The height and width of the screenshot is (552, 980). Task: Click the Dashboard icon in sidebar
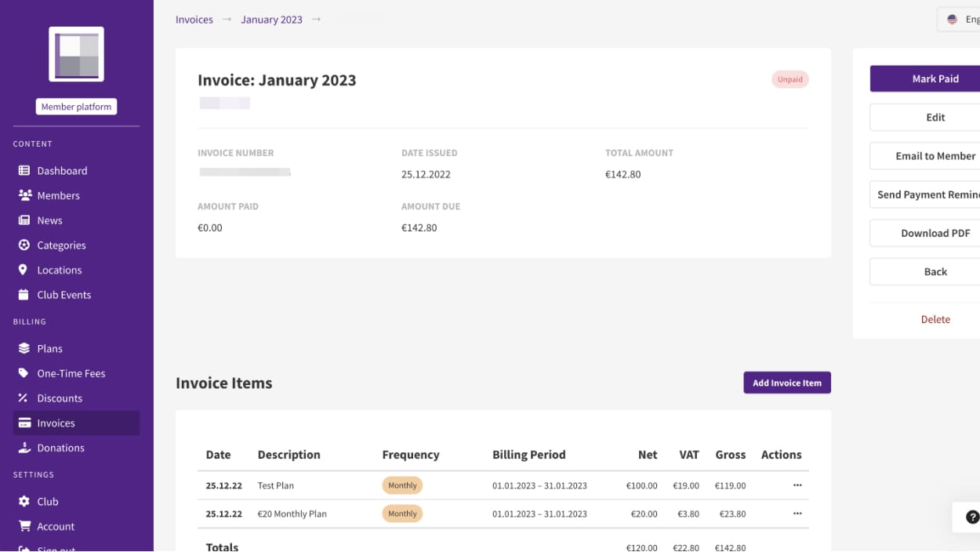pos(24,171)
